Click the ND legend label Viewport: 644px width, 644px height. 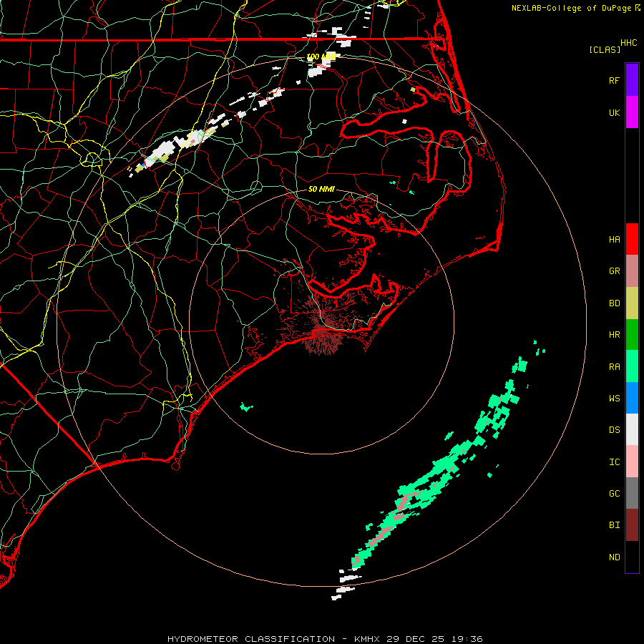(614, 557)
